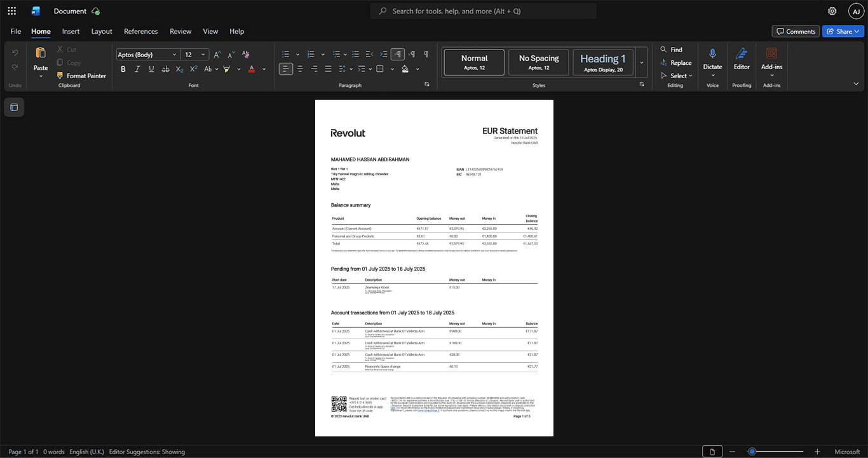Expand bullet list style options
Screen dimensions: 868x458
tap(298, 55)
